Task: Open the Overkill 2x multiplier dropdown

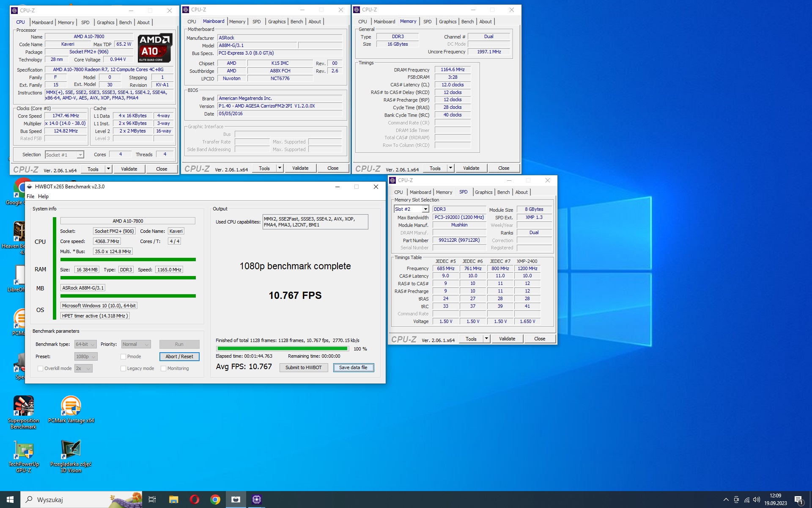Action: click(x=83, y=368)
